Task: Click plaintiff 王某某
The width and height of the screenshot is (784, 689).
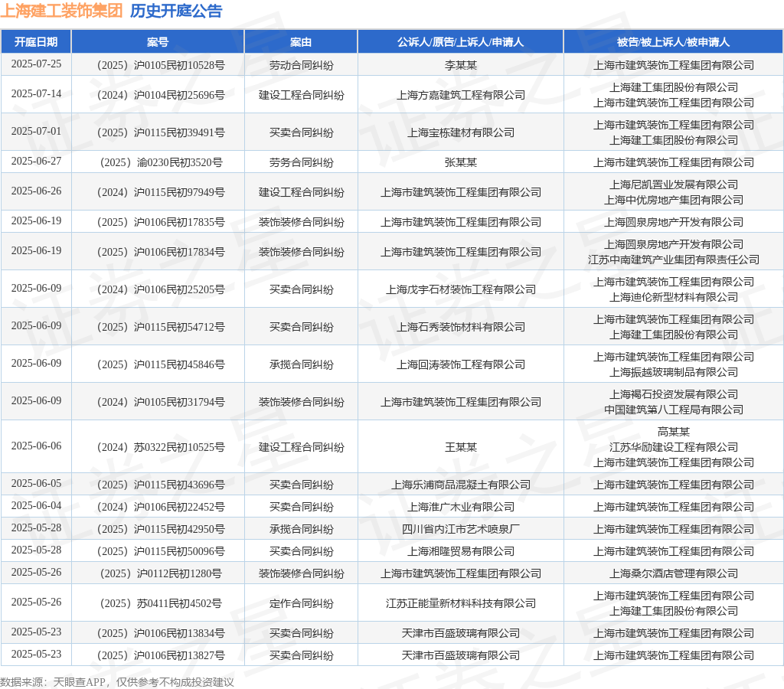Action: [460, 447]
